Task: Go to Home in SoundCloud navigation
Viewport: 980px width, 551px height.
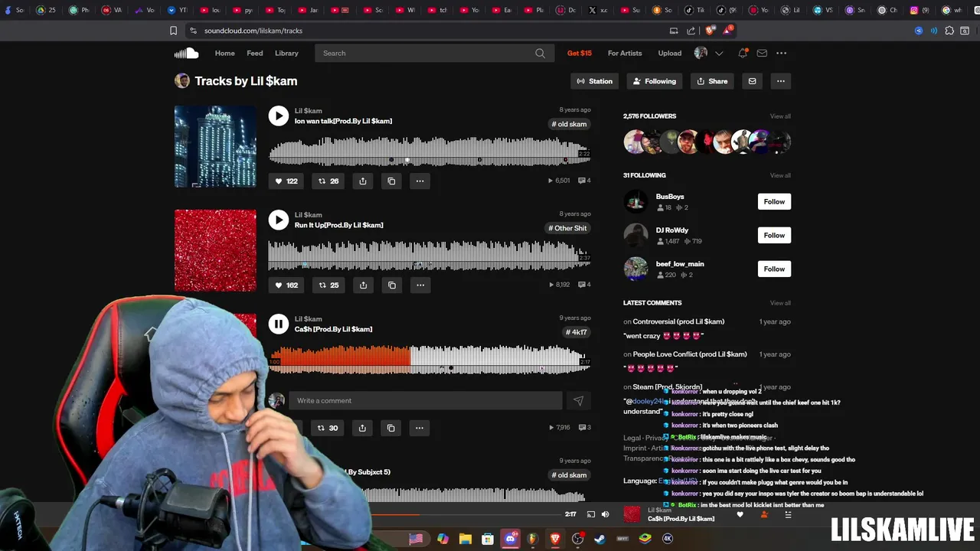Action: 225,53
